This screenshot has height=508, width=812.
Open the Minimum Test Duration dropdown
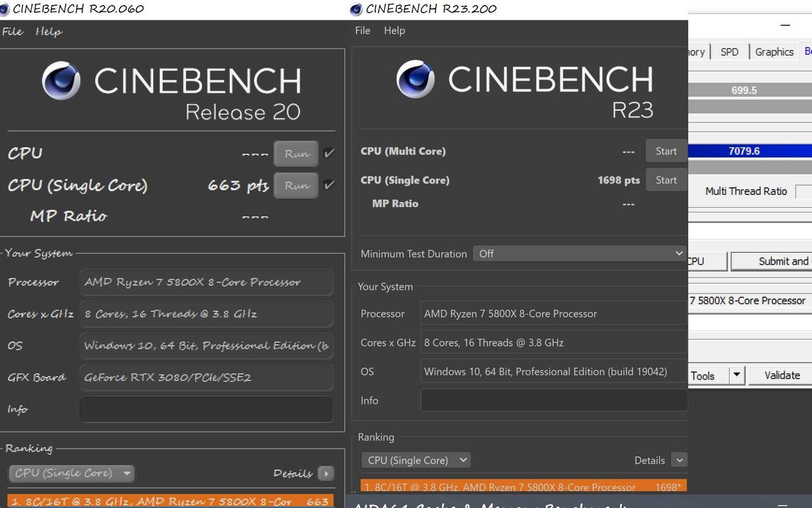tap(580, 253)
